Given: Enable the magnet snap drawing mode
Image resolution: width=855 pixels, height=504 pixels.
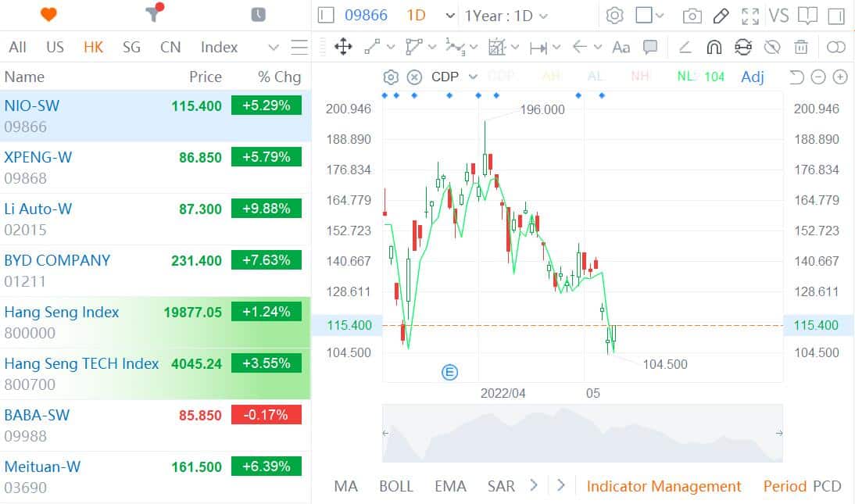Looking at the screenshot, I should pyautogui.click(x=714, y=47).
